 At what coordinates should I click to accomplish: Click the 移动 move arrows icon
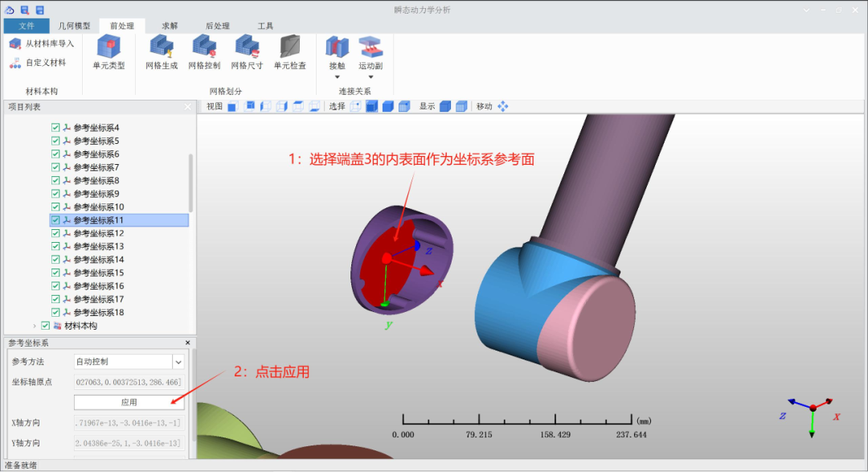(502, 106)
